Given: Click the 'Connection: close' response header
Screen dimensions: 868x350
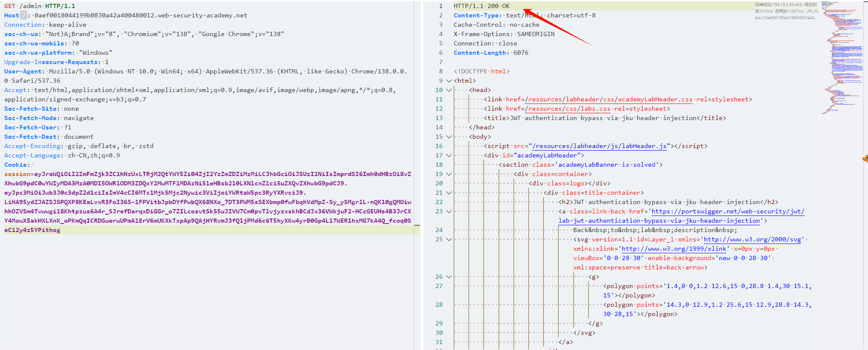Looking at the screenshot, I should tap(486, 43).
